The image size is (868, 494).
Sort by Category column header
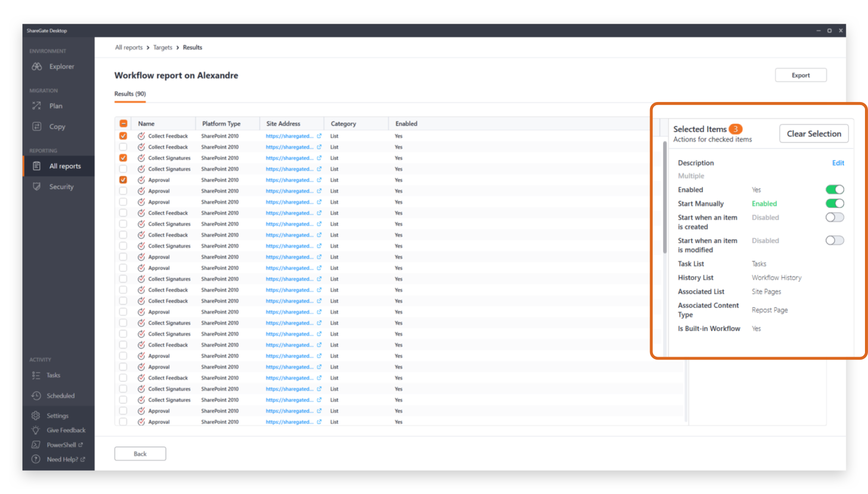(343, 124)
